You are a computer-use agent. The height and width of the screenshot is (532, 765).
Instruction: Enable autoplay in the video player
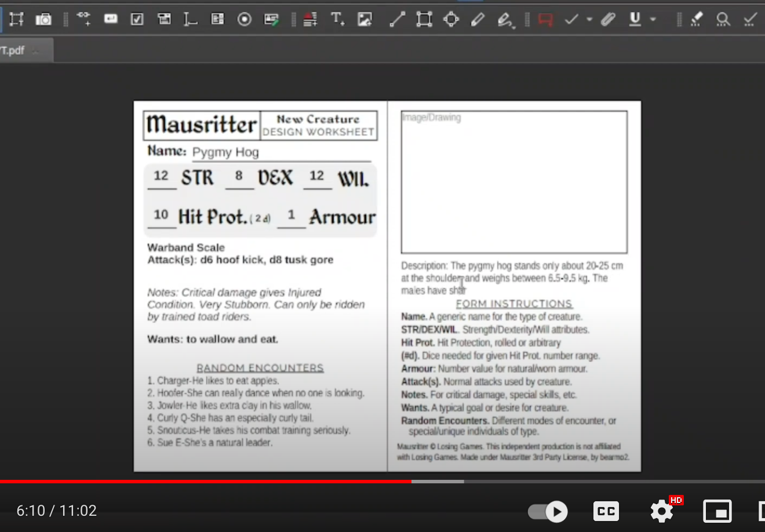(547, 511)
